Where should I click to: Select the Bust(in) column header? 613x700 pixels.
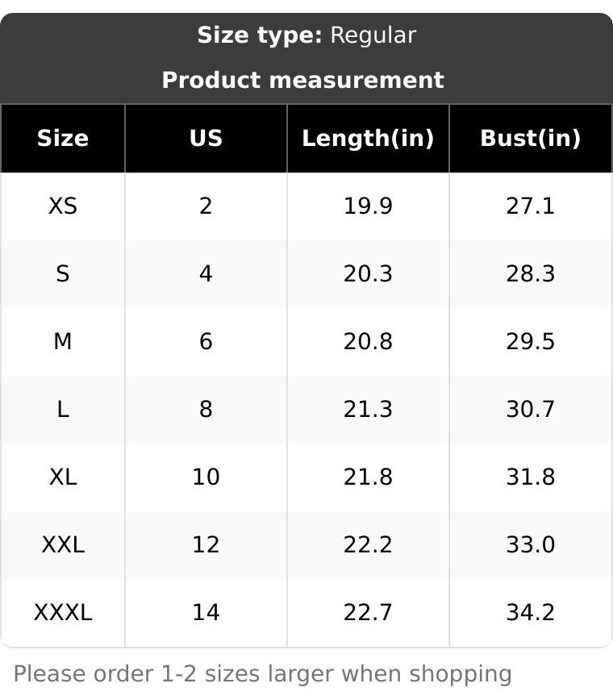pyautogui.click(x=530, y=139)
